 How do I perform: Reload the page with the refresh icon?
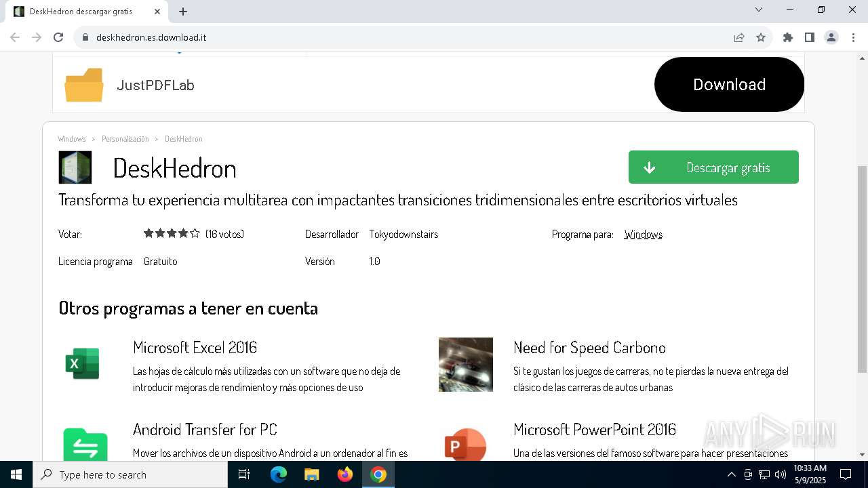[58, 37]
